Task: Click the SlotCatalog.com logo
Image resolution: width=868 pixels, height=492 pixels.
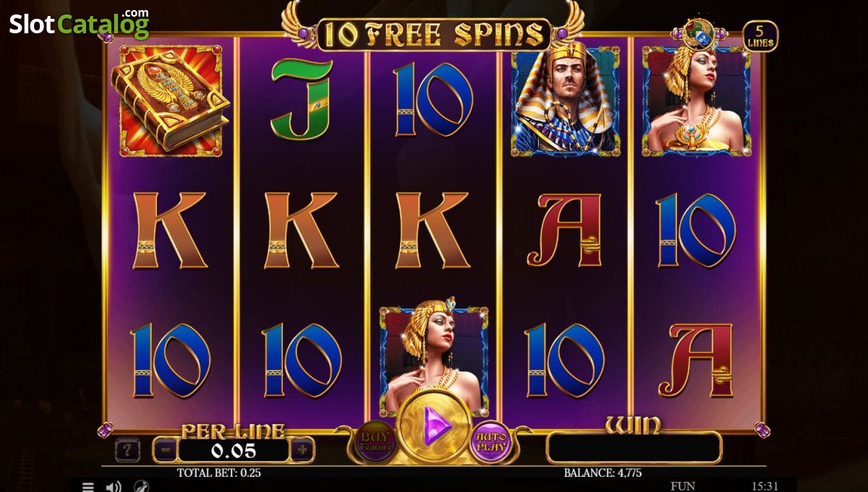Action: (79, 23)
